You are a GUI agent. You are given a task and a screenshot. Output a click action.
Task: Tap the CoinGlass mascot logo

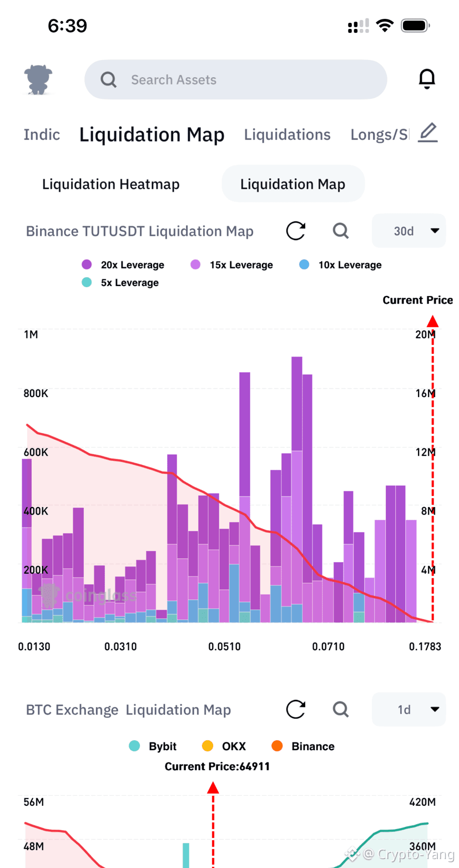click(38, 79)
